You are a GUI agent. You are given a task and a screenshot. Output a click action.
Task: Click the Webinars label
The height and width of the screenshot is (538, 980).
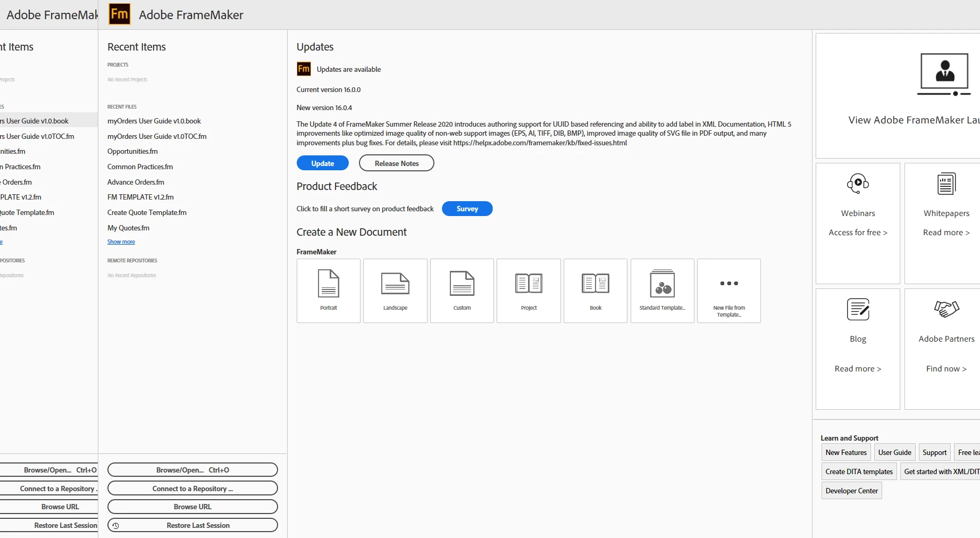pyautogui.click(x=858, y=213)
